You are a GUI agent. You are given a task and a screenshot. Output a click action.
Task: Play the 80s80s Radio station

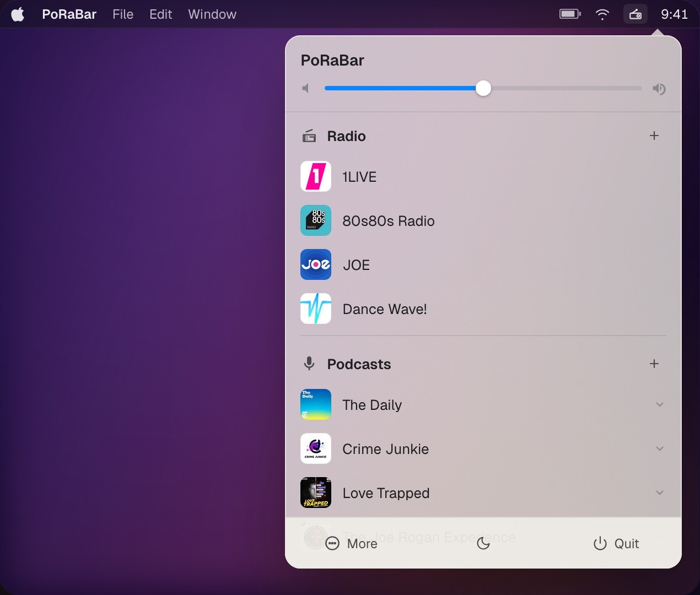pyautogui.click(x=483, y=220)
